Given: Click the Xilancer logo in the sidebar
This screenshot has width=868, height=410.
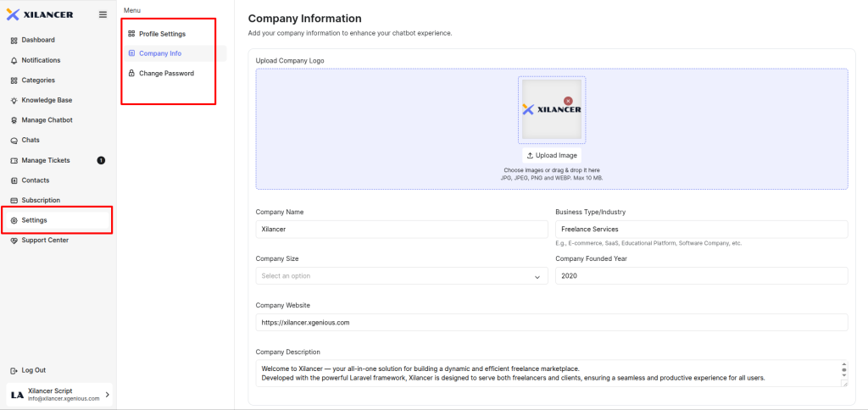Looking at the screenshot, I should point(39,14).
